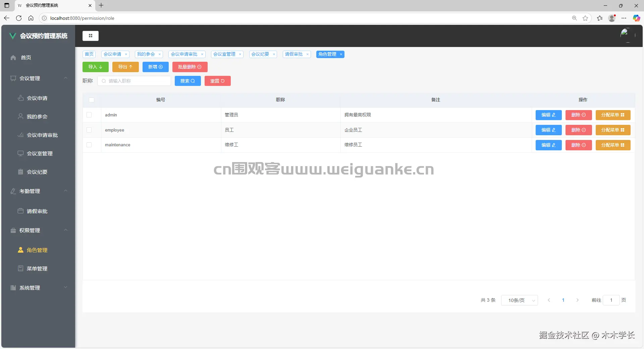This screenshot has width=644, height=349.
Task: Click site info icon in address bar
Action: tap(44, 18)
